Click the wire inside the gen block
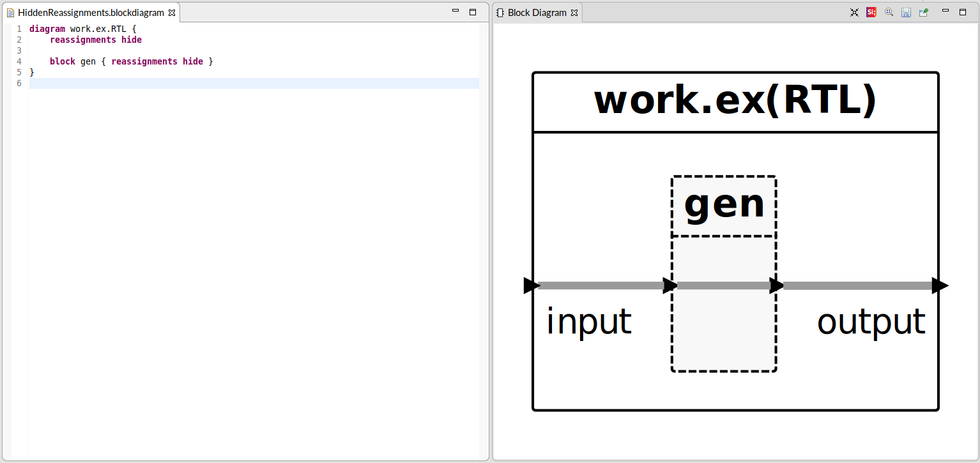This screenshot has height=463, width=980. pos(724,285)
